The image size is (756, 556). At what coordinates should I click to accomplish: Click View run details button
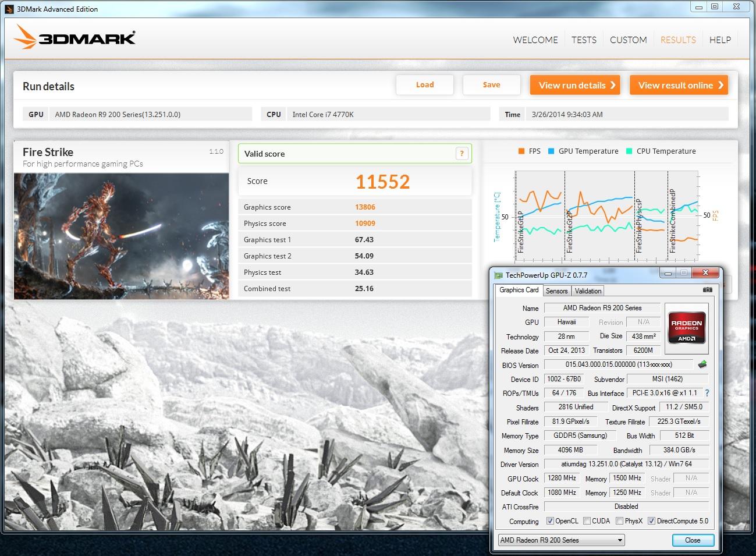575,85
